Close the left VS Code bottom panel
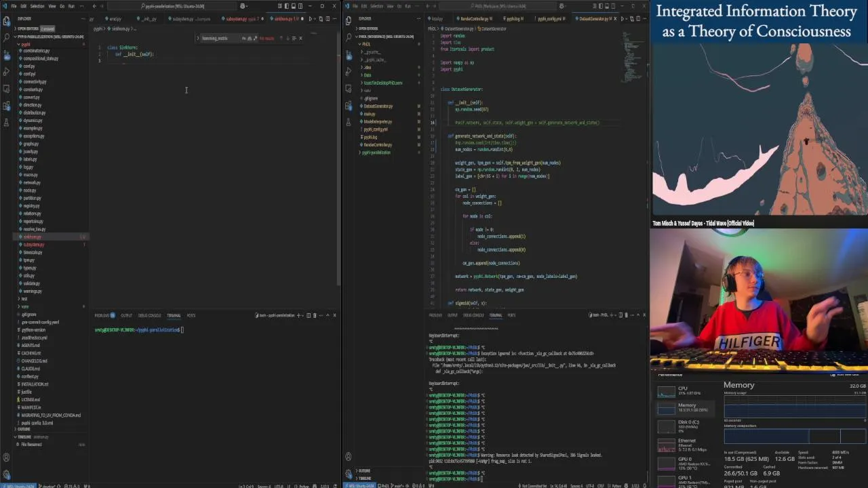This screenshot has width=868, height=488. tap(334, 315)
